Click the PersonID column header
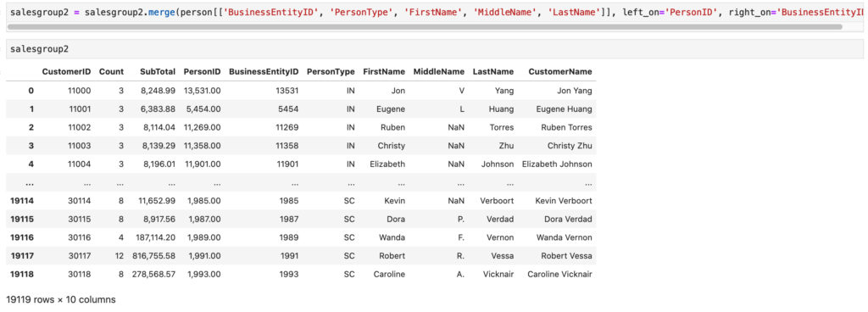868x312 pixels. point(202,71)
